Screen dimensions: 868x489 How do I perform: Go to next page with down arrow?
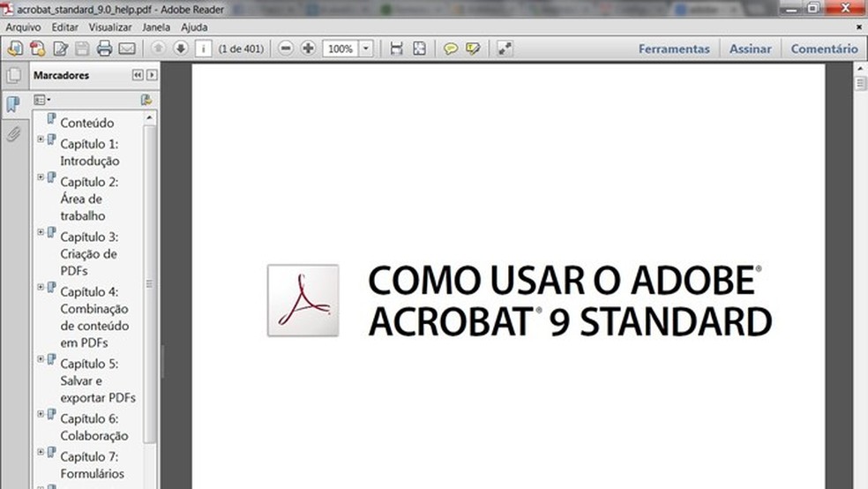coord(181,49)
